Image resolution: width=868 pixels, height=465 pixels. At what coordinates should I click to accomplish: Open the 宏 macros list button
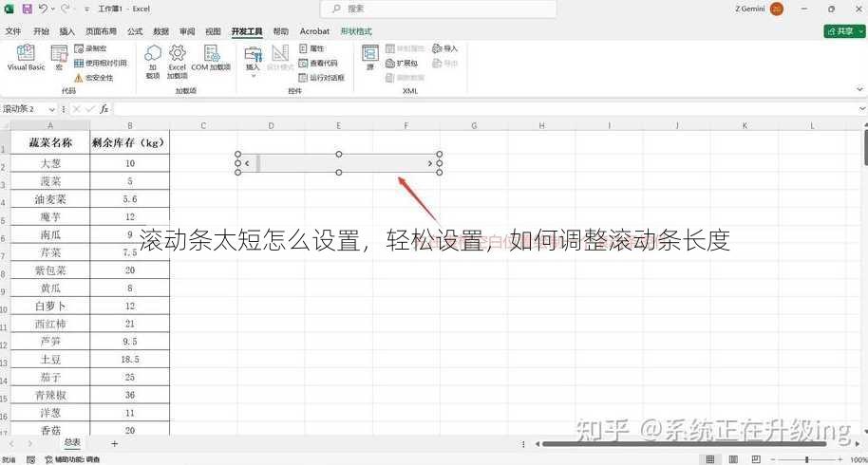59,58
